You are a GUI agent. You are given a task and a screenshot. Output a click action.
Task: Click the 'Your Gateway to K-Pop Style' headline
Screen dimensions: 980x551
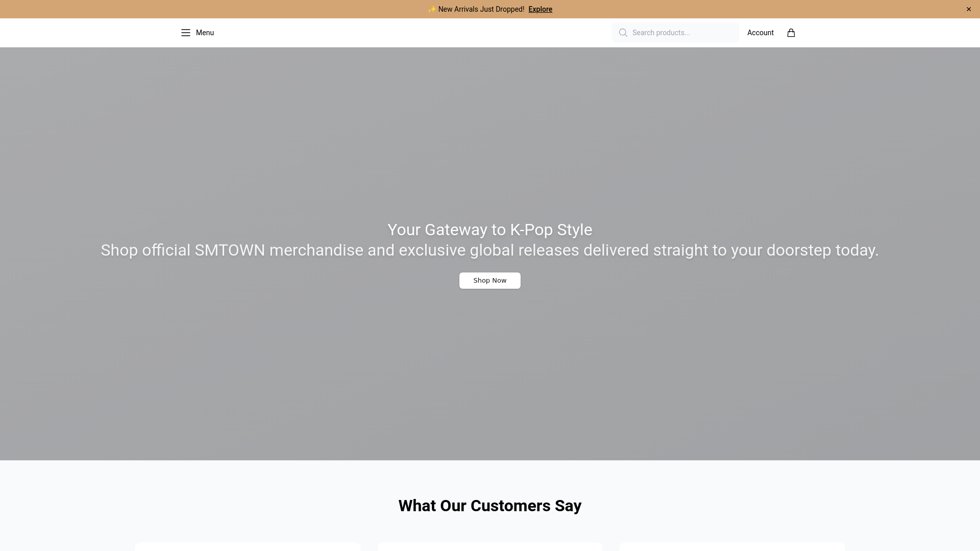coord(490,230)
